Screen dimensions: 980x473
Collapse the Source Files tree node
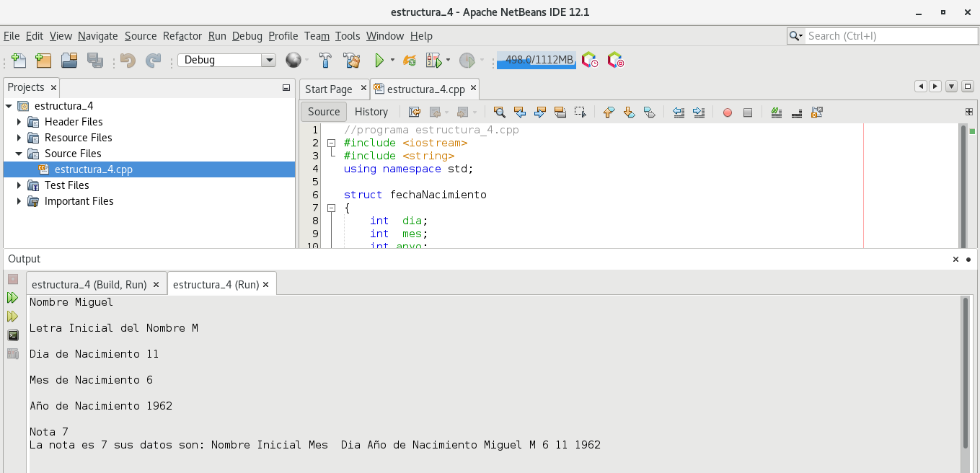click(x=19, y=154)
